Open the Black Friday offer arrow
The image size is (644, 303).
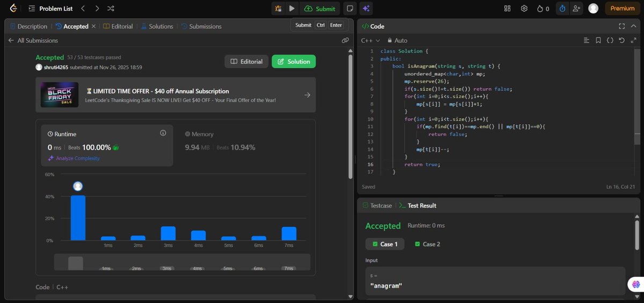click(x=307, y=95)
